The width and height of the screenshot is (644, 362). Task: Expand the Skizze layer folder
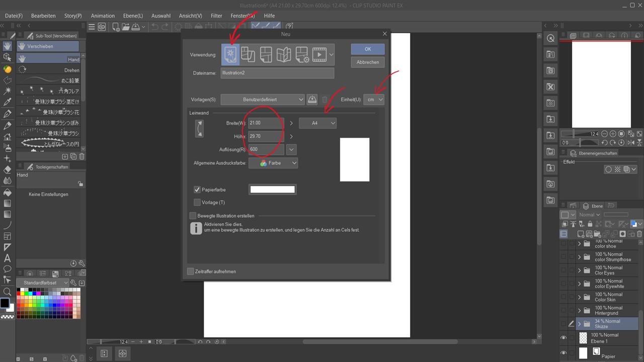[579, 324]
